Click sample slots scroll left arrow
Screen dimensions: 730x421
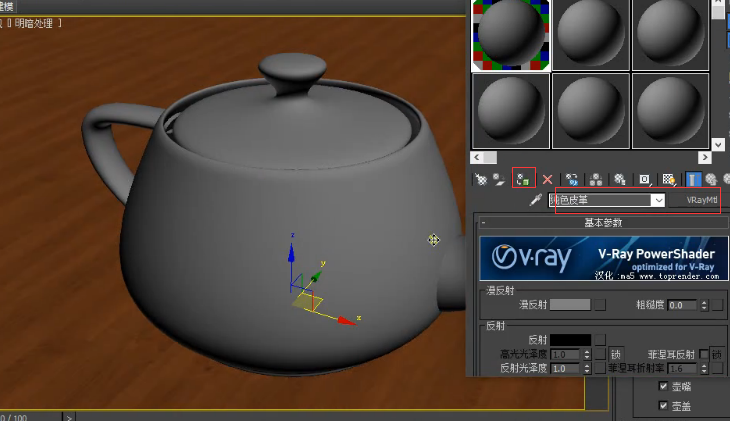pyautogui.click(x=476, y=157)
